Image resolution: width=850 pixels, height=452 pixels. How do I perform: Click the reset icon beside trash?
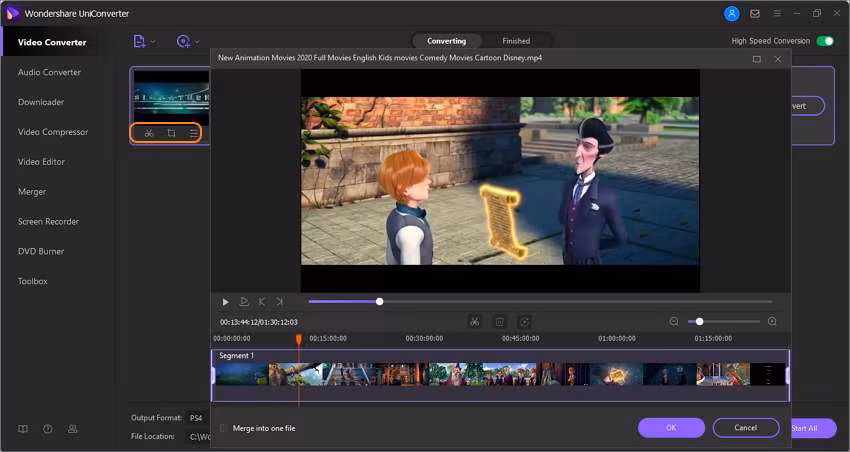(x=524, y=322)
